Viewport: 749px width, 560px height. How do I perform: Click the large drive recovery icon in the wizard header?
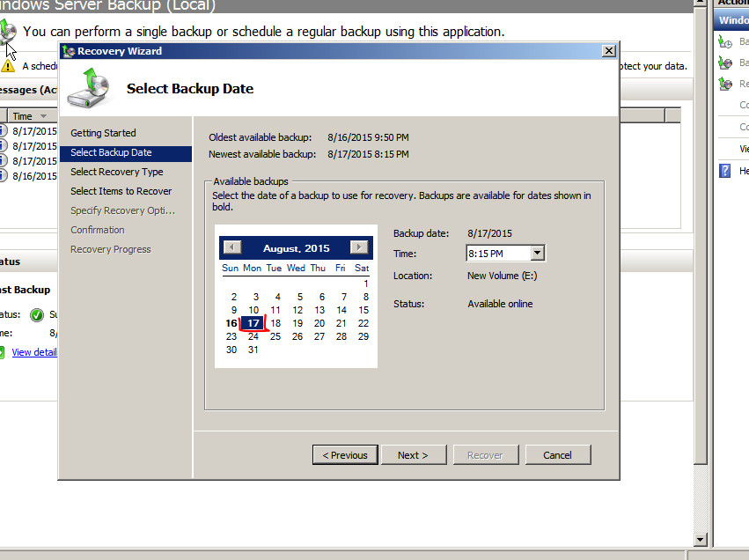pos(89,88)
